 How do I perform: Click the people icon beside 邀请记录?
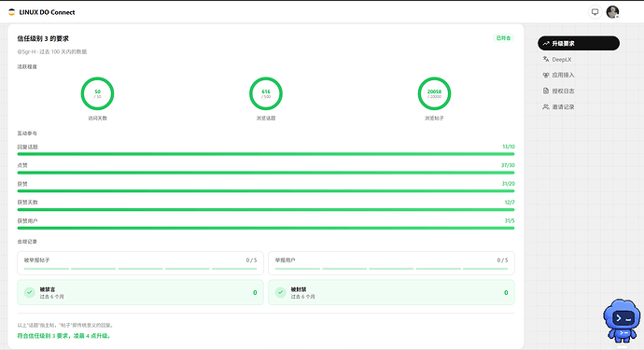coord(546,106)
